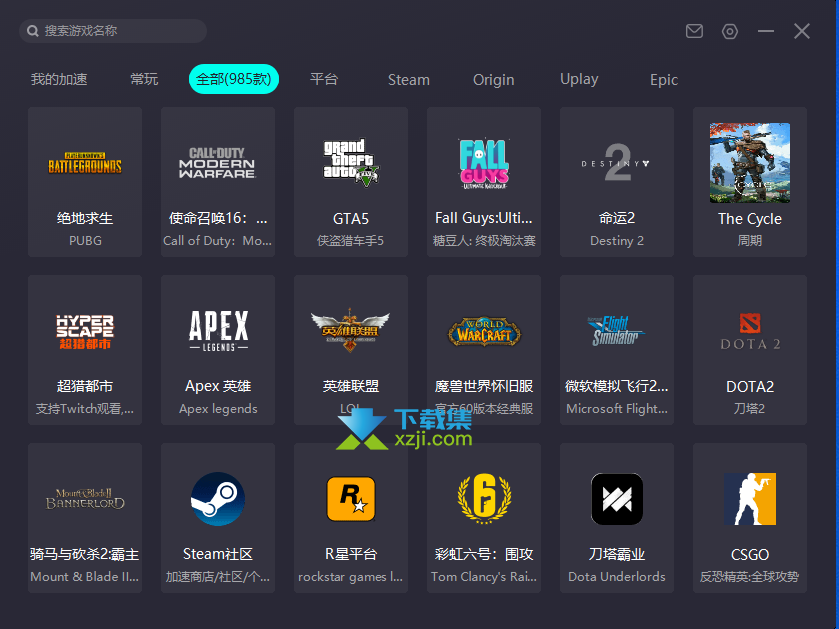The image size is (839, 629).
Task: Select the World of Warcraft logo
Action: [x=484, y=332]
